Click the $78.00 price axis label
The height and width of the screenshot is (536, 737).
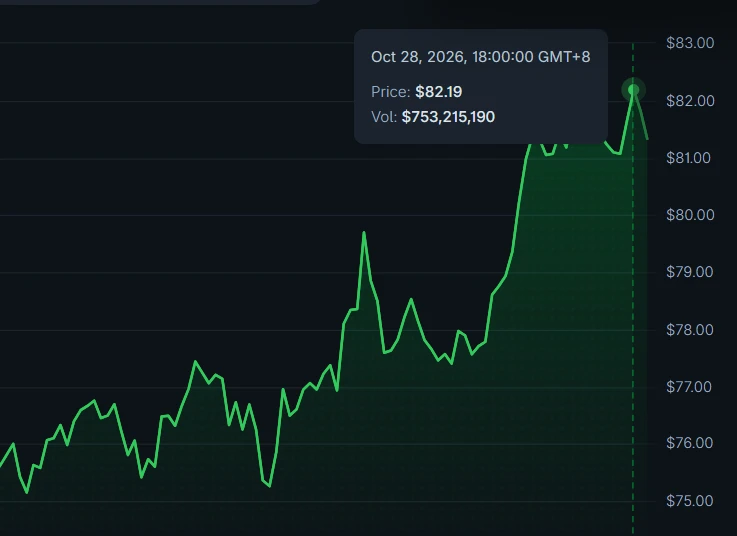690,330
